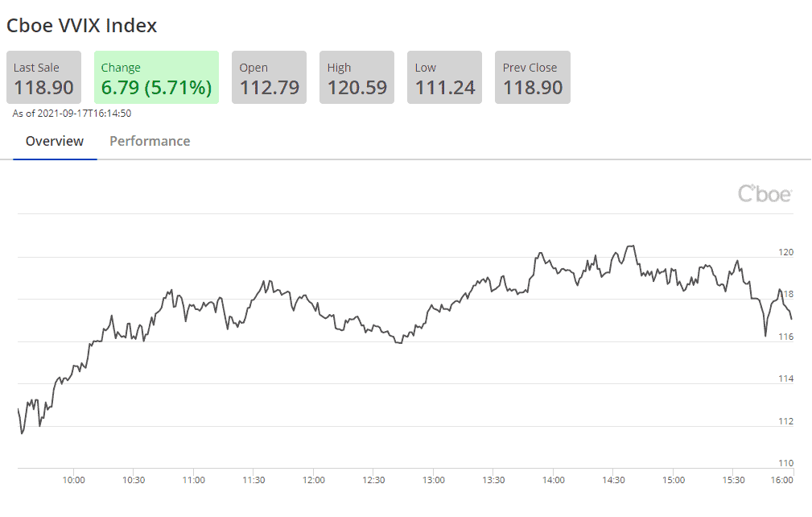Select the Overview tab
This screenshot has width=812, height=517.
[54, 141]
